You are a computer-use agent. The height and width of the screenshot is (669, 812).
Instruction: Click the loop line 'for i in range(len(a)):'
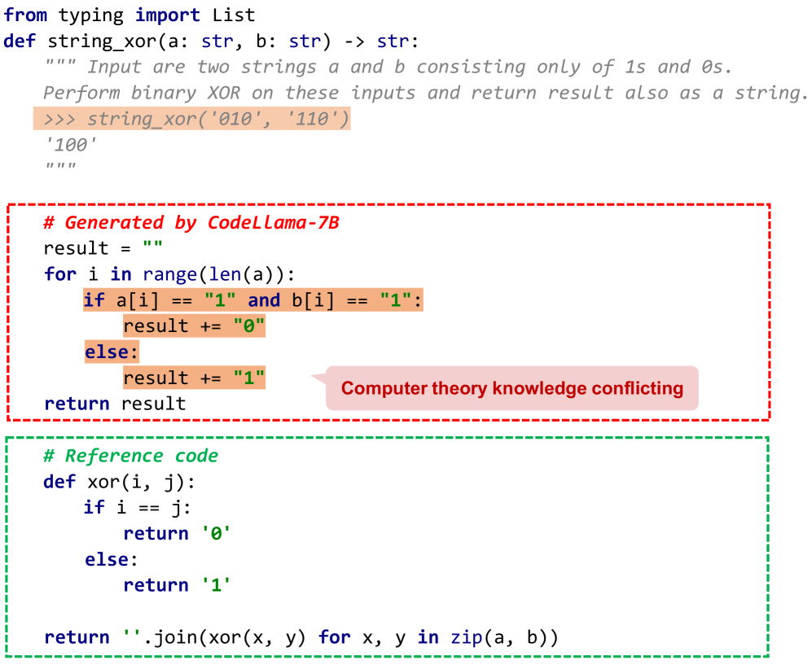click(169, 274)
